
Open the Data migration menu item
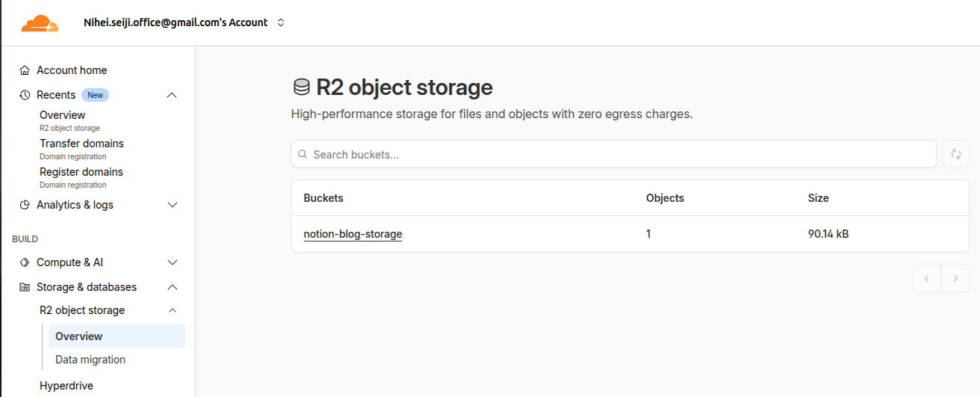click(x=90, y=360)
